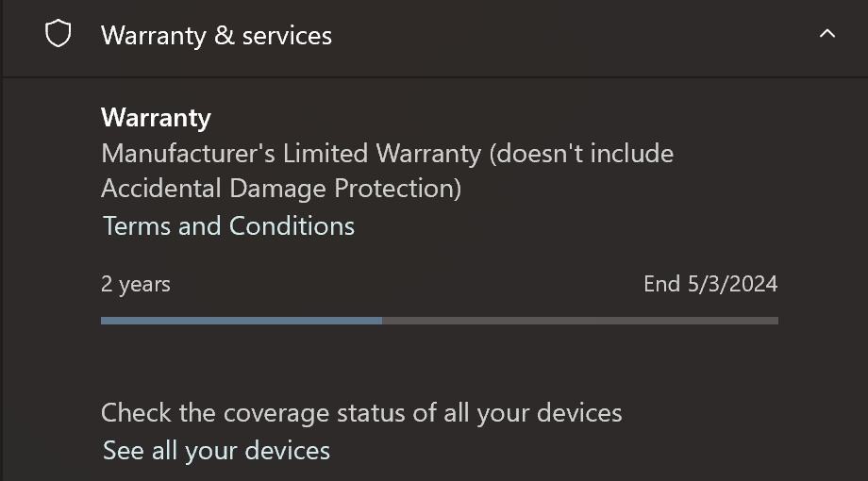Click the filled part of warranty progress bar

tap(241, 321)
